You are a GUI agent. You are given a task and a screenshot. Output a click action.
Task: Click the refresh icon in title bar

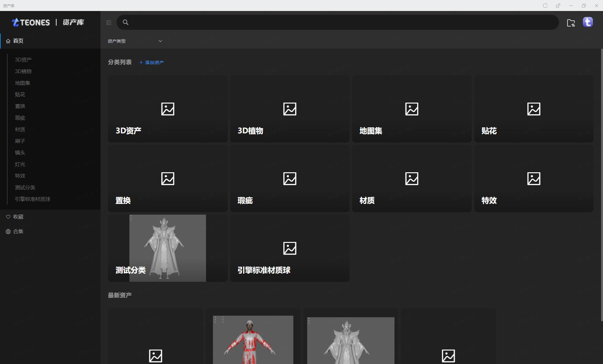click(545, 6)
